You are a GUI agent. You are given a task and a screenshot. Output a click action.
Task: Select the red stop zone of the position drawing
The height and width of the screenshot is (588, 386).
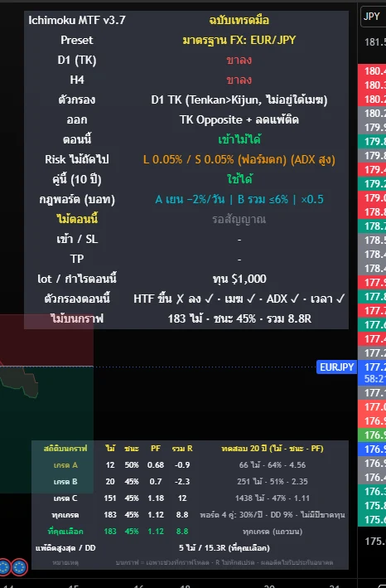(46, 341)
